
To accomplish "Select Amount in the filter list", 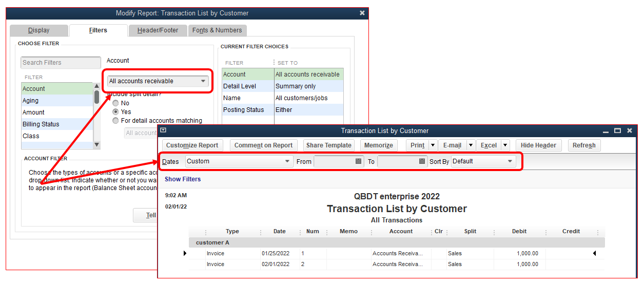I will (x=57, y=112).
